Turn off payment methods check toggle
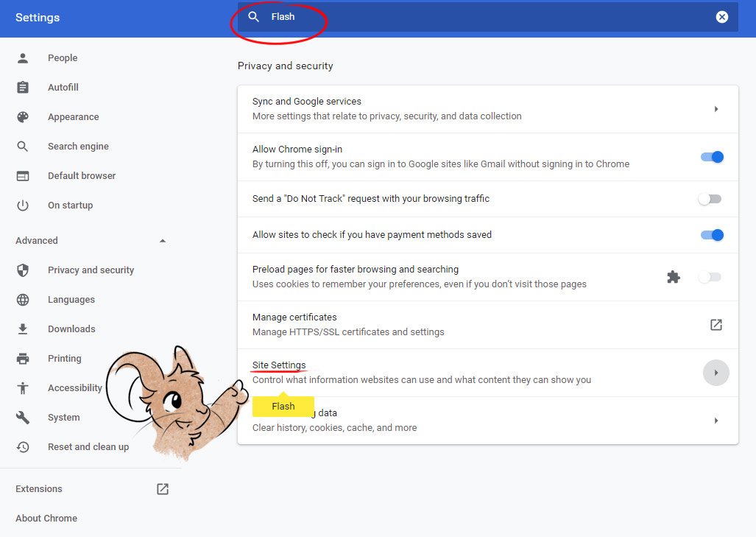The image size is (756, 537). pos(712,235)
